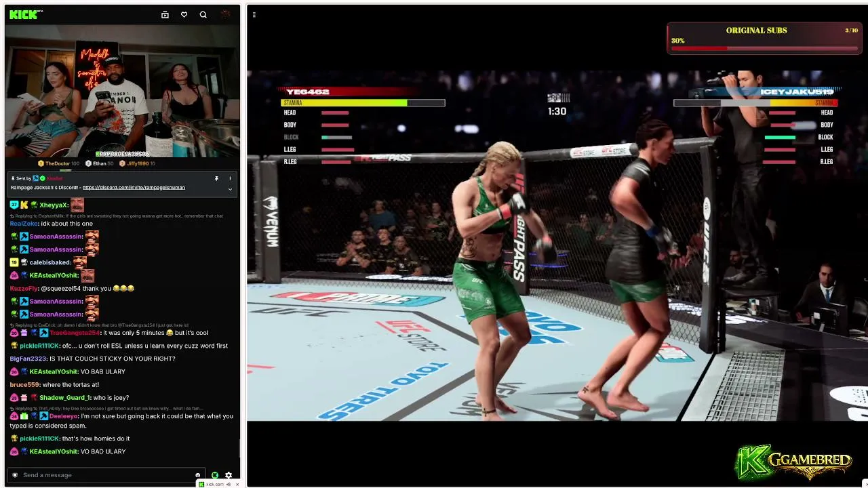Open the emoji picker in chat input

[x=198, y=475]
